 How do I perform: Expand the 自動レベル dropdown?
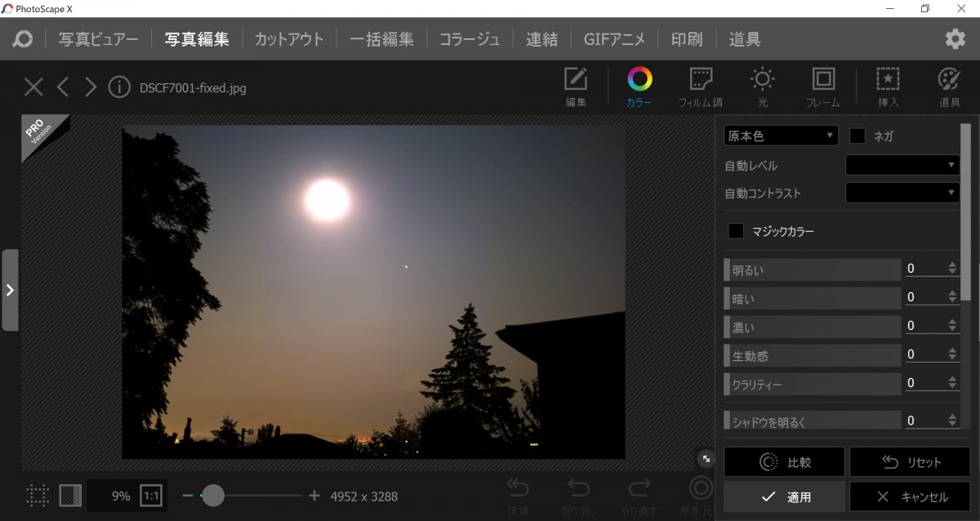[902, 165]
